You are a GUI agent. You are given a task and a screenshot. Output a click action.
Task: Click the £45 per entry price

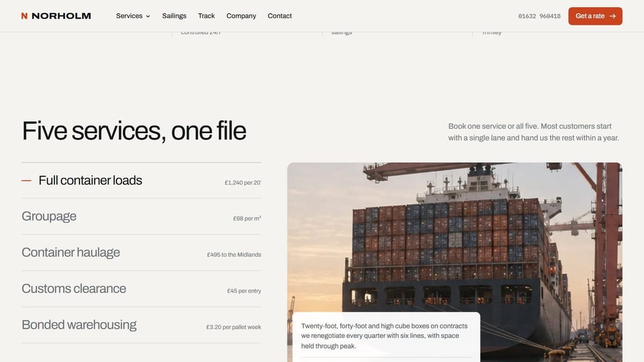[244, 291]
